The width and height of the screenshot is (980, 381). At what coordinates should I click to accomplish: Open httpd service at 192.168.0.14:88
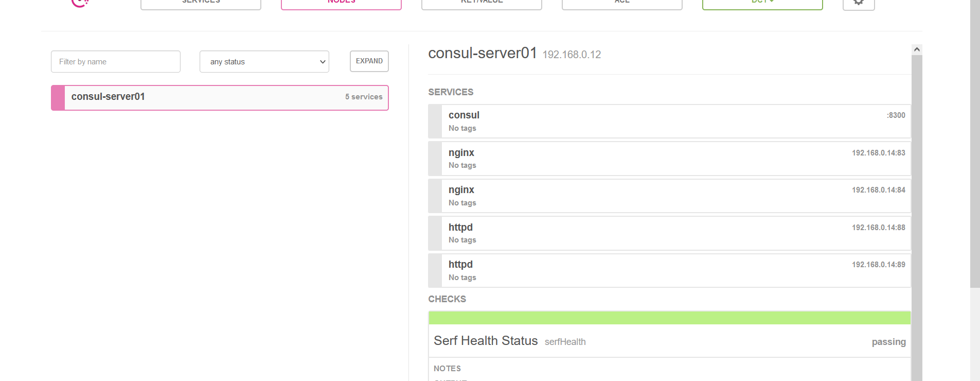pyautogui.click(x=669, y=233)
